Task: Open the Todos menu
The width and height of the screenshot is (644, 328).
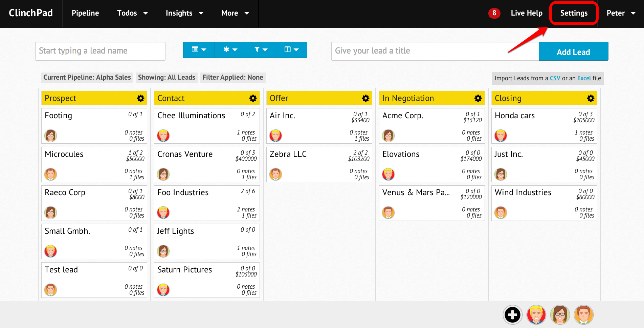Action: click(132, 13)
